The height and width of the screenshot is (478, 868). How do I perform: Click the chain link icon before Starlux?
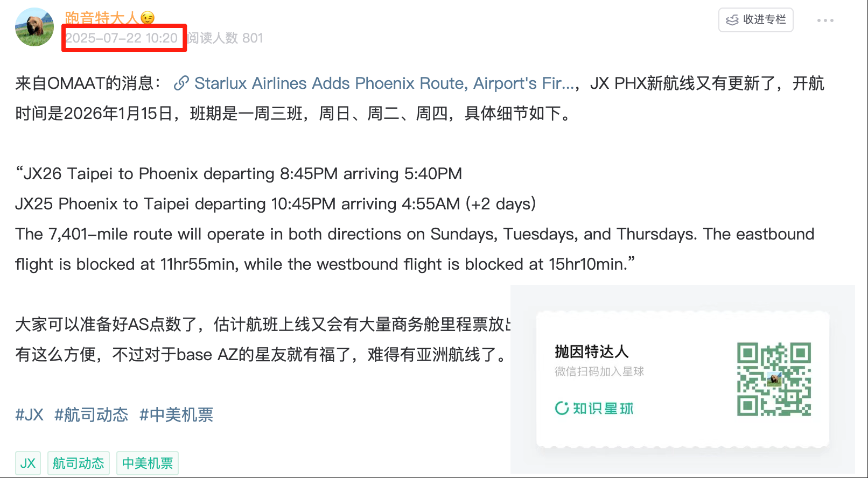tap(181, 83)
